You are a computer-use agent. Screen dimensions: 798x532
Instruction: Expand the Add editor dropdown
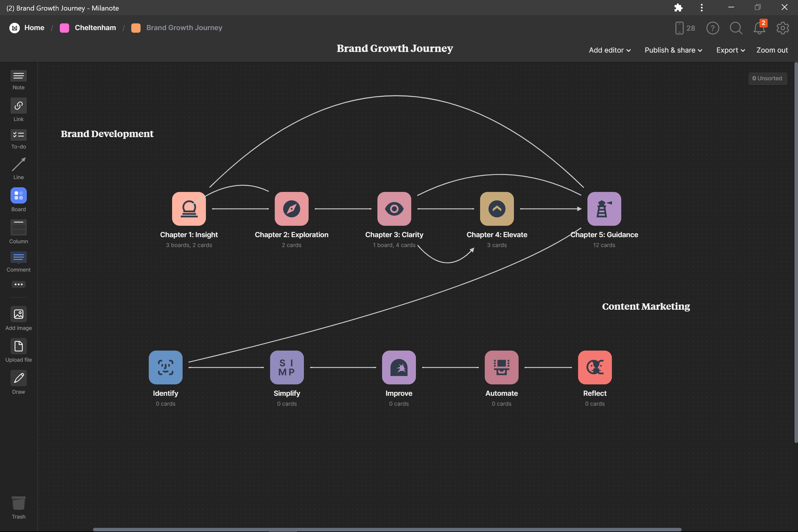point(610,50)
